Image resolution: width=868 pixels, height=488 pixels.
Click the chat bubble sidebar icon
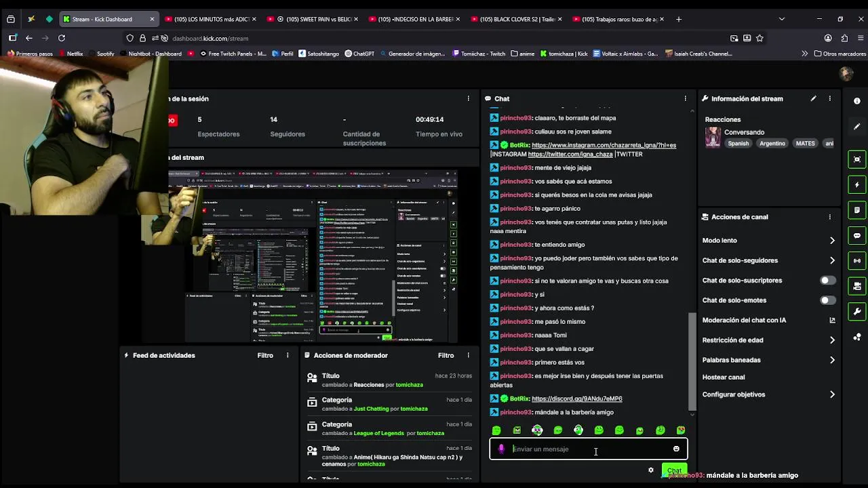pyautogui.click(x=857, y=236)
